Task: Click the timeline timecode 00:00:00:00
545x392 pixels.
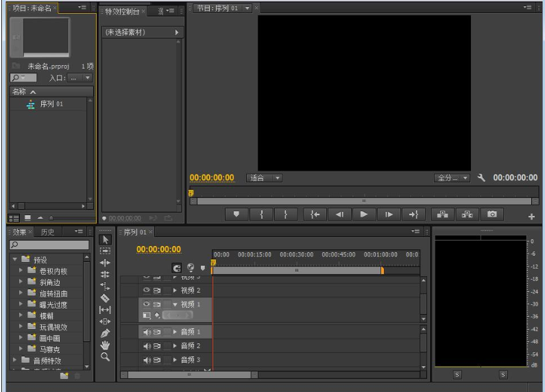Action: coord(158,249)
